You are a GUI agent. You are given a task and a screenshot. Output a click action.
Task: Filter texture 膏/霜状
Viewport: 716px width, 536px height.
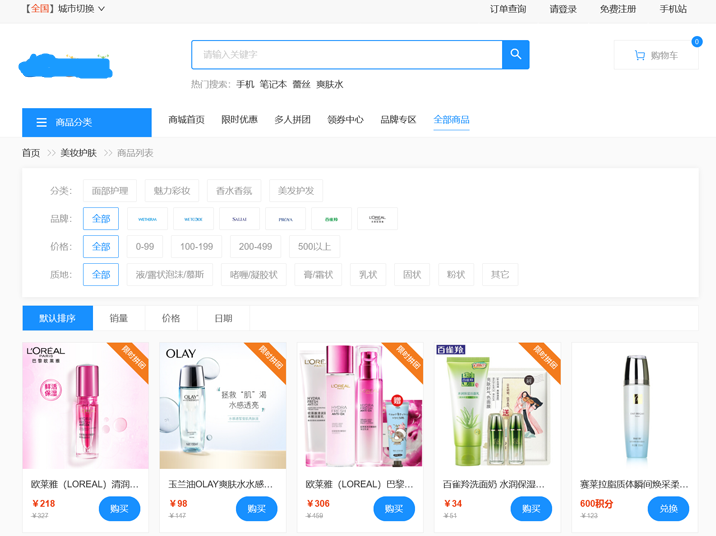coord(318,274)
